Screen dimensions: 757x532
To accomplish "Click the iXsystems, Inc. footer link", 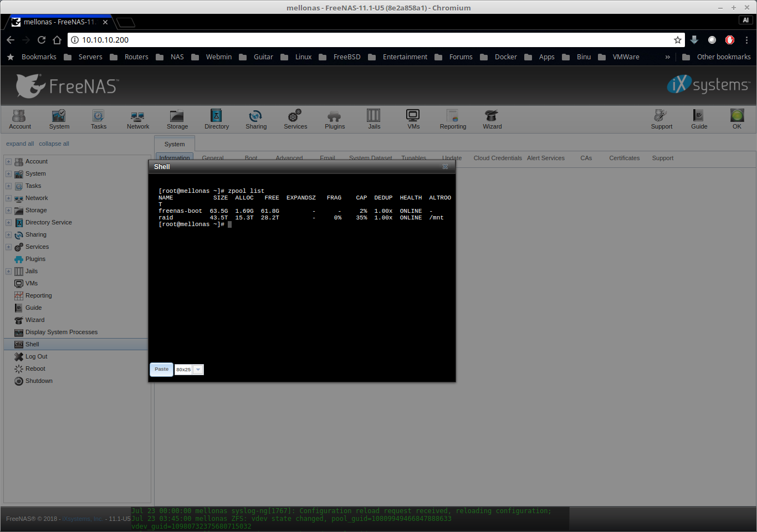I will click(x=83, y=519).
